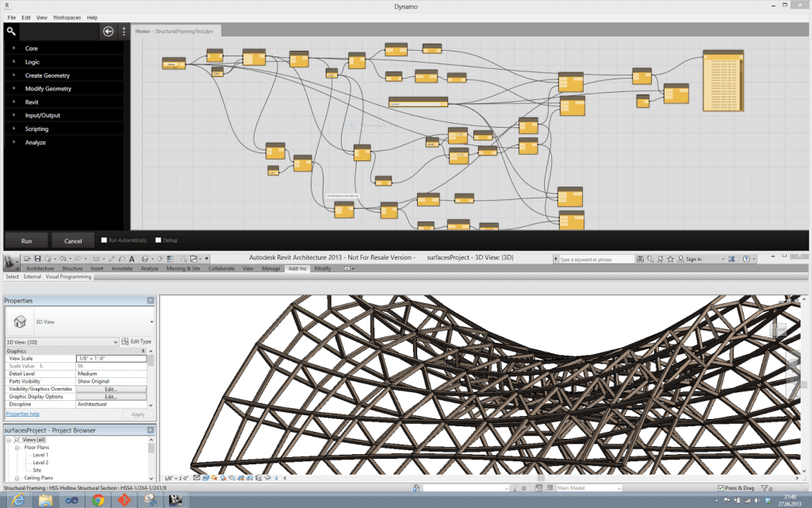Click the 3D View house icon in Properties
This screenshot has width=812, height=508.
click(x=20, y=322)
